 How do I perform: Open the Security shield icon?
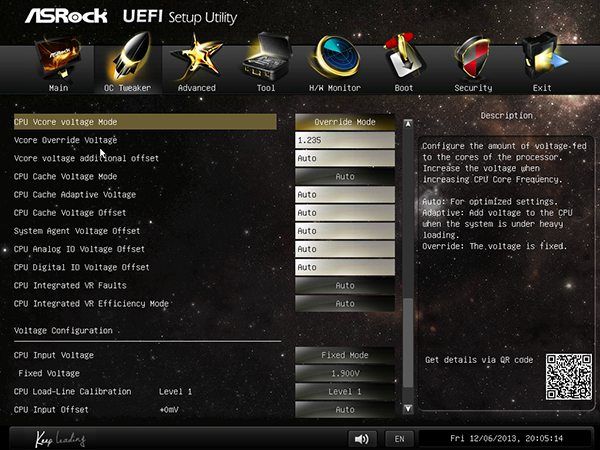[473, 58]
